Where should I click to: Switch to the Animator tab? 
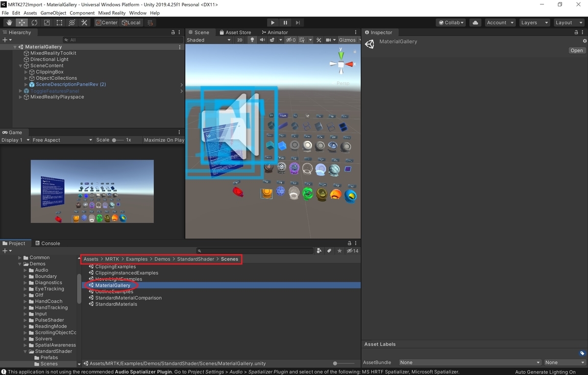274,32
